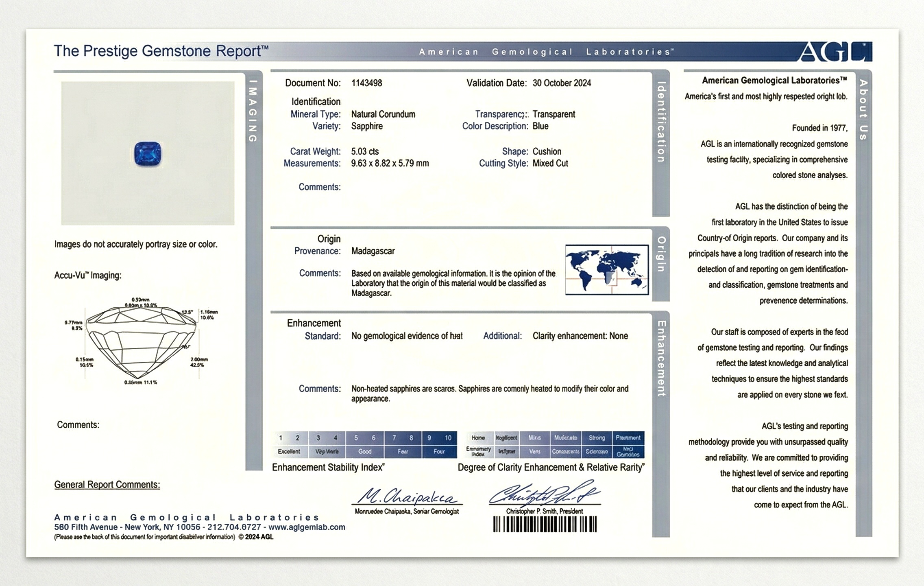Screen dimensions: 924x586
Task: Click "American Gemological Laboratories" in the blue header band
Action: [546, 52]
